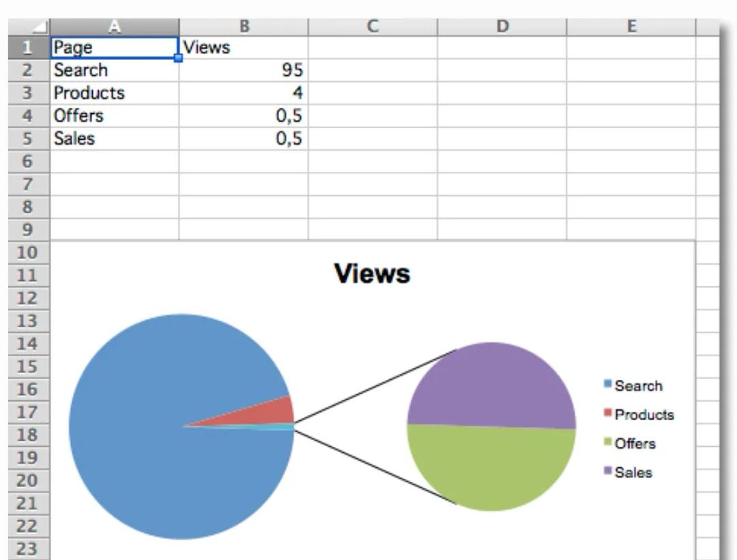Select row 3 header

pyautogui.click(x=29, y=93)
